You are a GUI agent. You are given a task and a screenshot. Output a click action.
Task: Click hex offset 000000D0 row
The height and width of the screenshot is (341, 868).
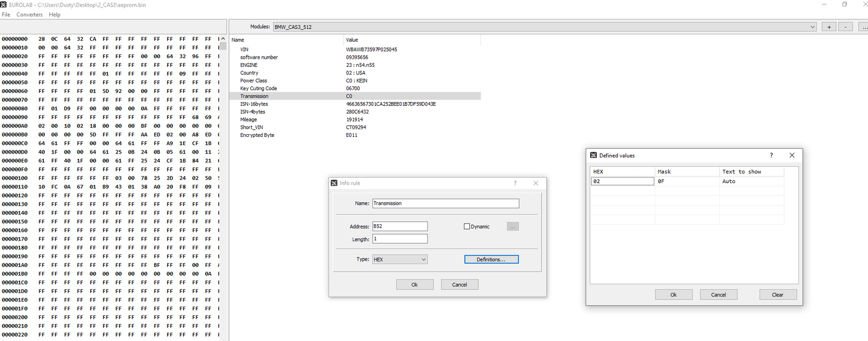click(110, 152)
